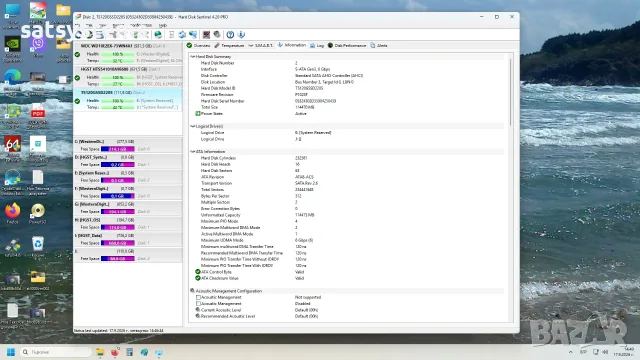
Task: Open Firefox desktop shortcut
Action: point(12,213)
